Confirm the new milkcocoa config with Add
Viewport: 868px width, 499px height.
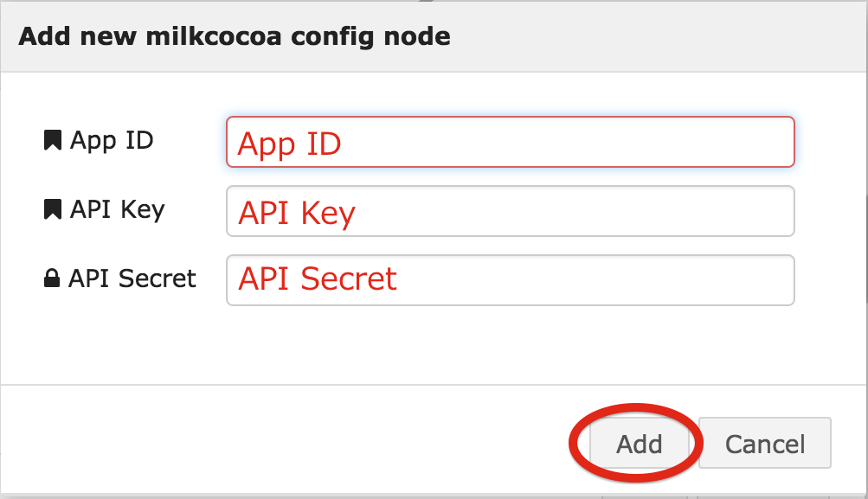click(640, 443)
